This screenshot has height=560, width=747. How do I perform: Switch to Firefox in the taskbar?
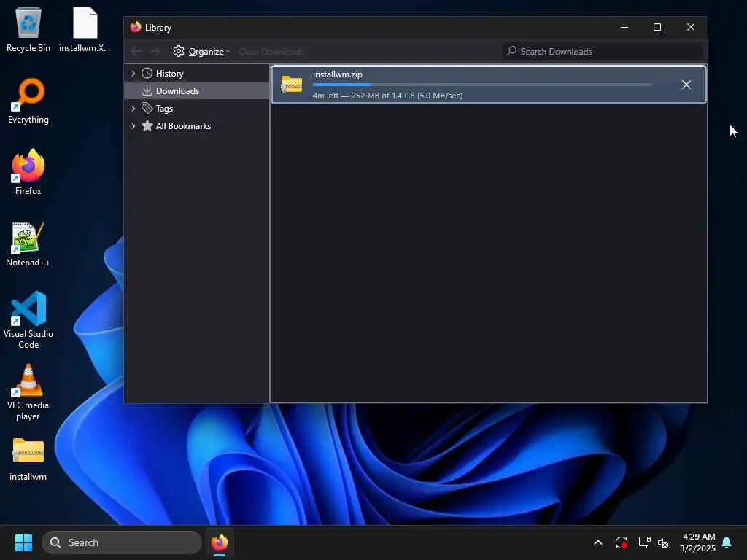220,542
